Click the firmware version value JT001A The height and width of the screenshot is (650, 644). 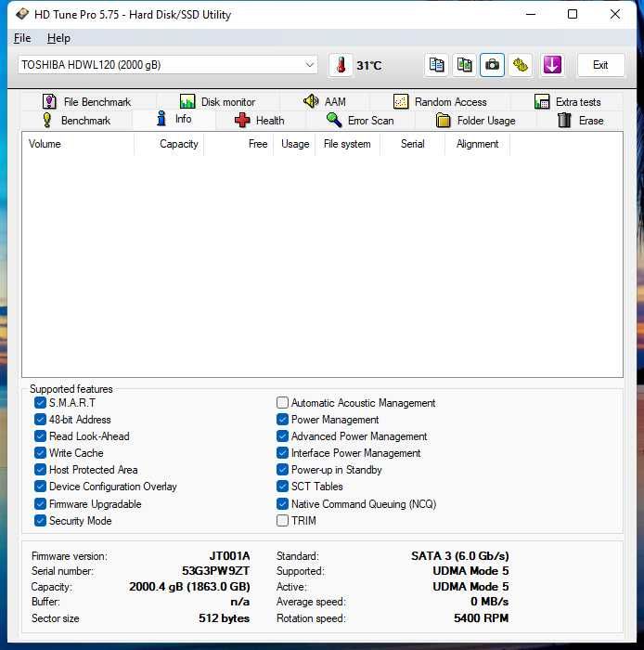coord(229,556)
